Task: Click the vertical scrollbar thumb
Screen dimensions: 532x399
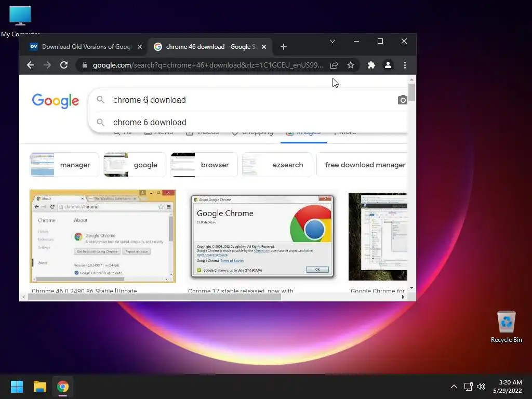Action: [411, 92]
